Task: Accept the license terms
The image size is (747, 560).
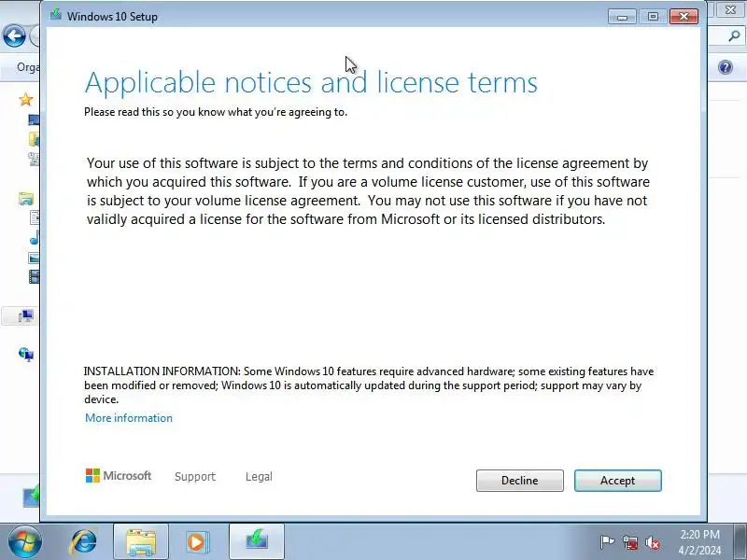Action: point(617,481)
